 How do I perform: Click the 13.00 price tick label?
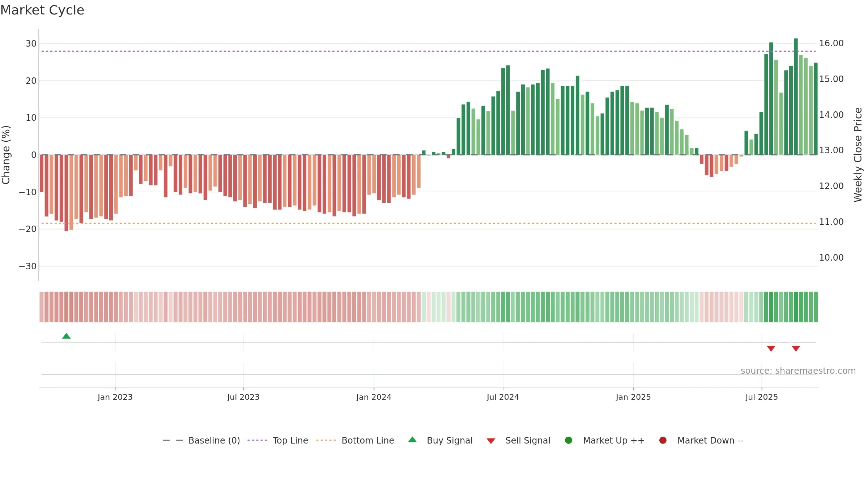pyautogui.click(x=831, y=150)
